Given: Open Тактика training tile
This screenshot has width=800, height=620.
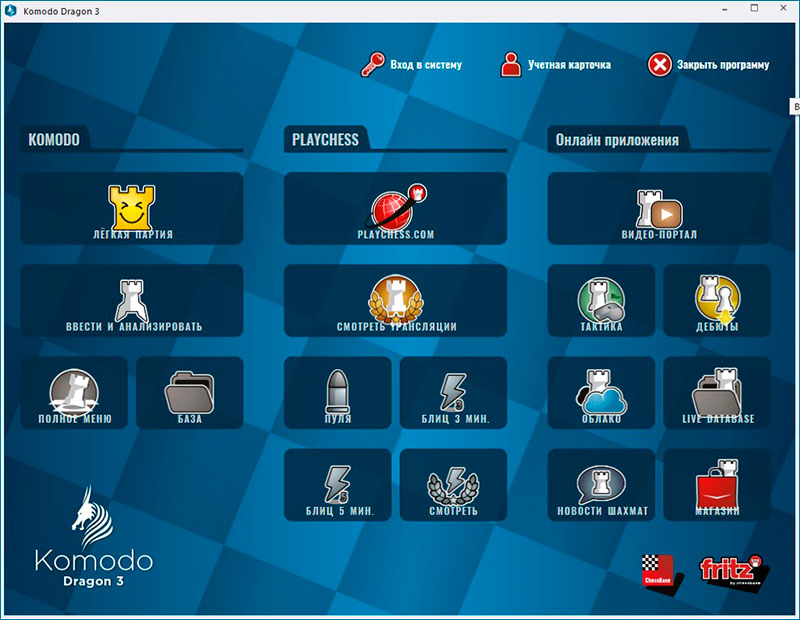Looking at the screenshot, I should point(601,300).
